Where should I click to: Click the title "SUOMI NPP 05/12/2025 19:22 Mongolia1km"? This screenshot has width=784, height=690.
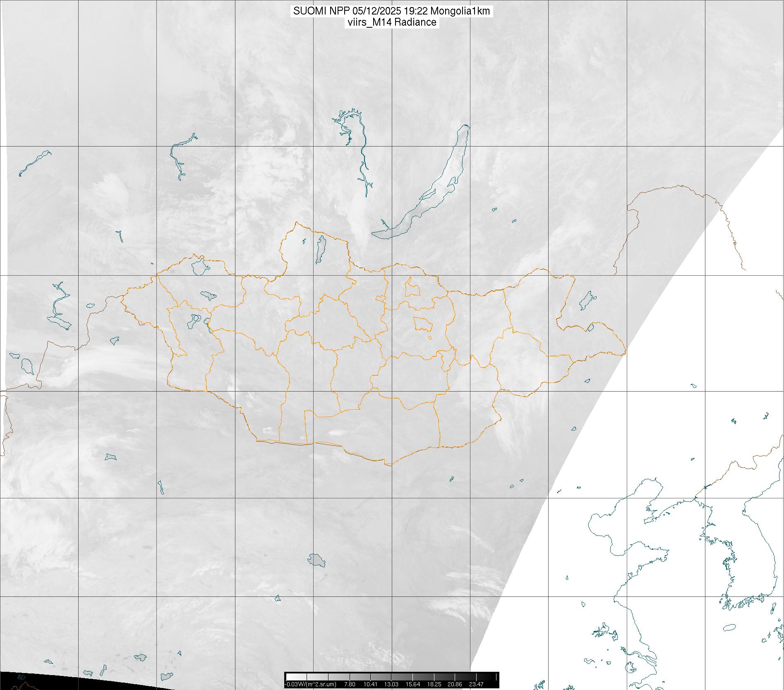tap(392, 11)
